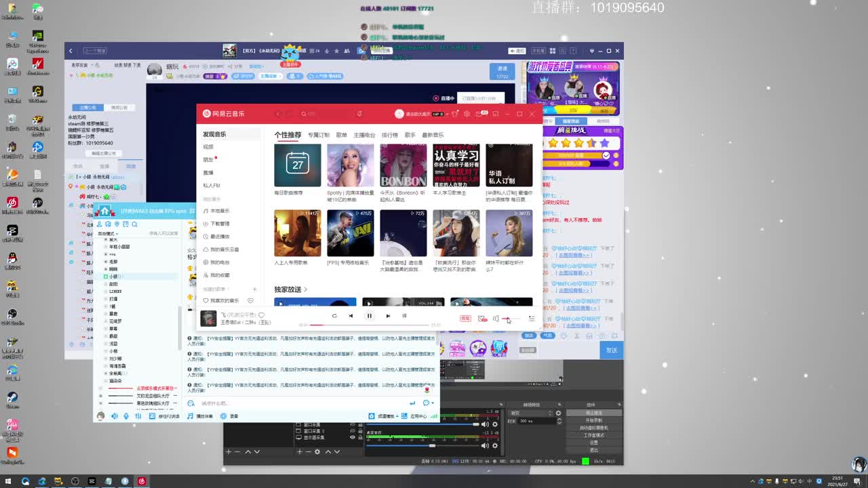868x488 pixels.
Task: Switch NetEase Cloud Music to mini mode
Action: tap(496, 114)
